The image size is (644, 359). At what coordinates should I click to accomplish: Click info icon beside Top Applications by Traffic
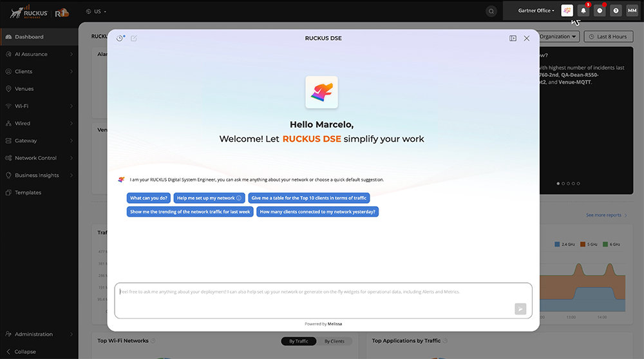pos(445,340)
